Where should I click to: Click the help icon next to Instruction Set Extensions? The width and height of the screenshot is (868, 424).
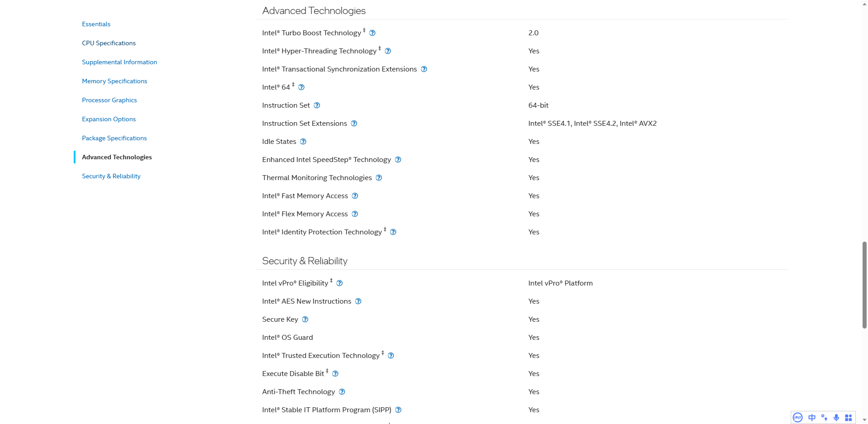pos(354,124)
